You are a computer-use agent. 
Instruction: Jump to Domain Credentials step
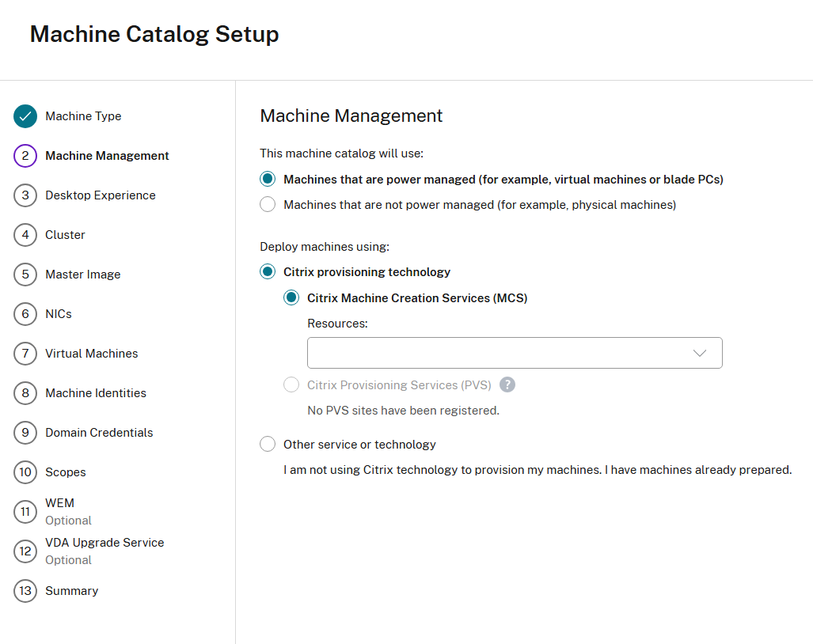[x=99, y=433]
